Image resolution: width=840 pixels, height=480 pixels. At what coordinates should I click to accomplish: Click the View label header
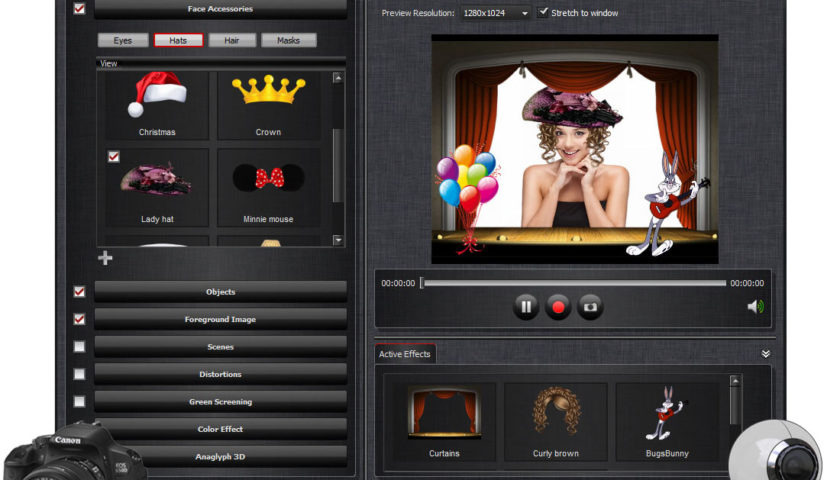click(x=109, y=63)
